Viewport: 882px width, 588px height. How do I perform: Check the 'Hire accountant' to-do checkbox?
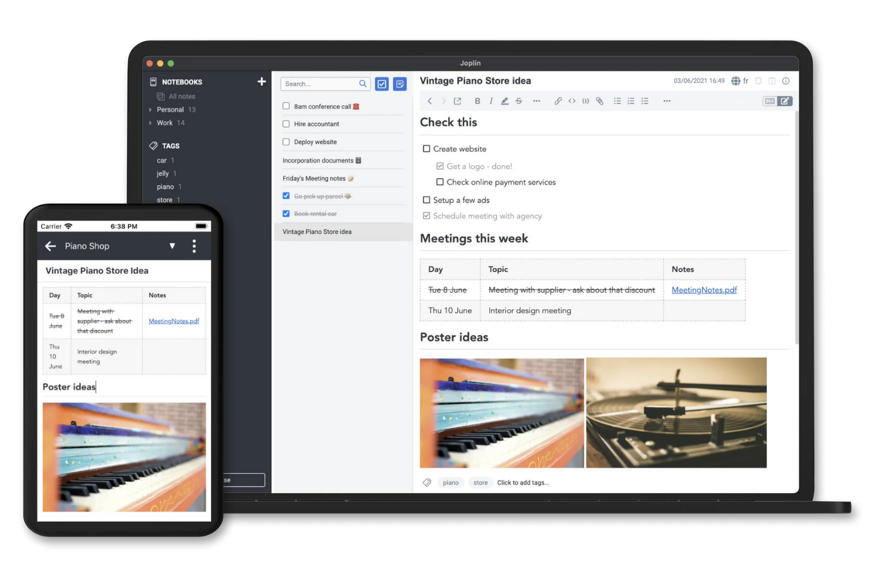tap(286, 124)
